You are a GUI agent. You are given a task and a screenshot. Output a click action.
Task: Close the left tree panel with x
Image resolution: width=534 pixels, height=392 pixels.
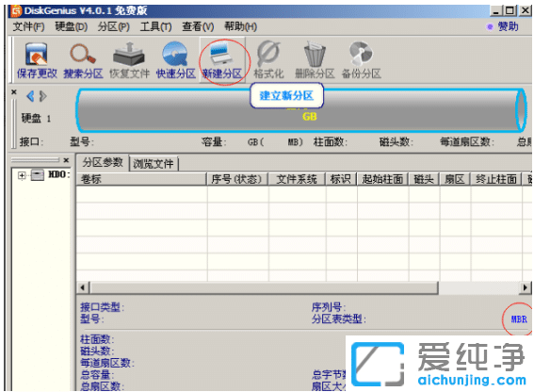[66, 160]
